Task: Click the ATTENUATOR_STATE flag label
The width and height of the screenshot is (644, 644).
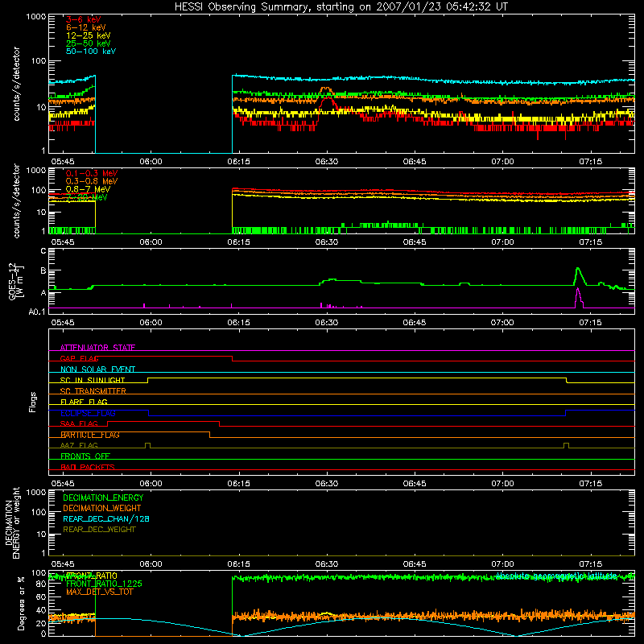Action: tap(97, 348)
